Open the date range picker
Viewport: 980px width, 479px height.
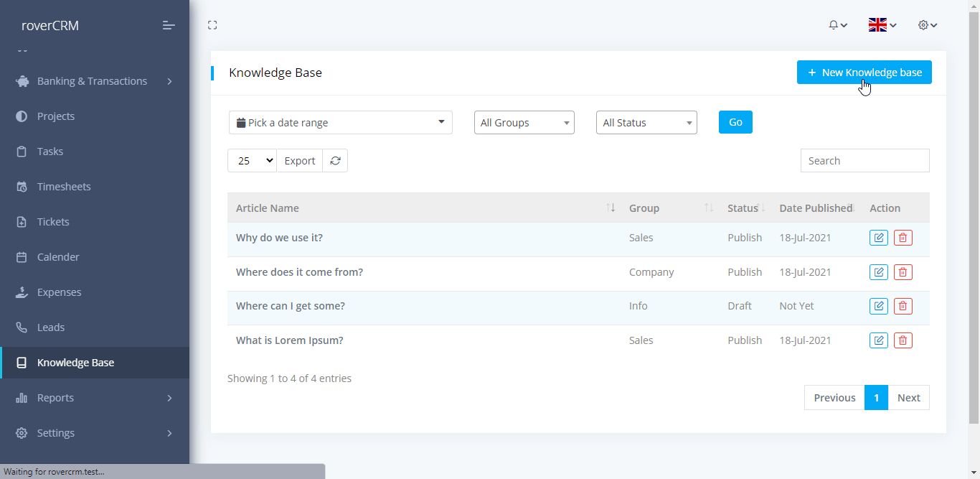[x=340, y=123]
